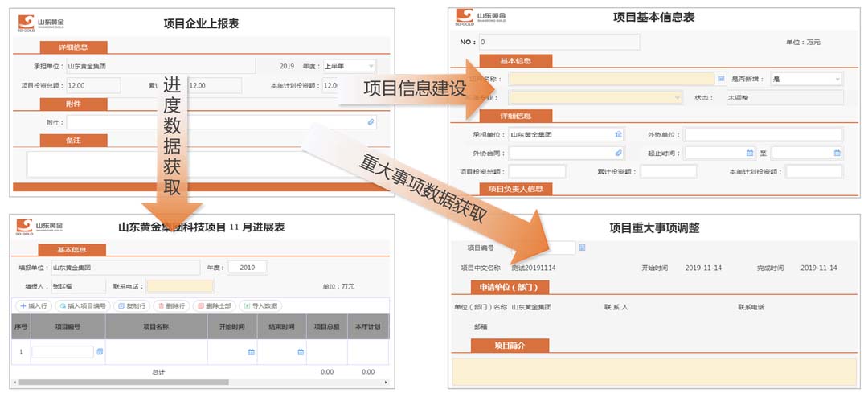
Task: Click the project number lookup icon in table row 1
Action: [100, 352]
